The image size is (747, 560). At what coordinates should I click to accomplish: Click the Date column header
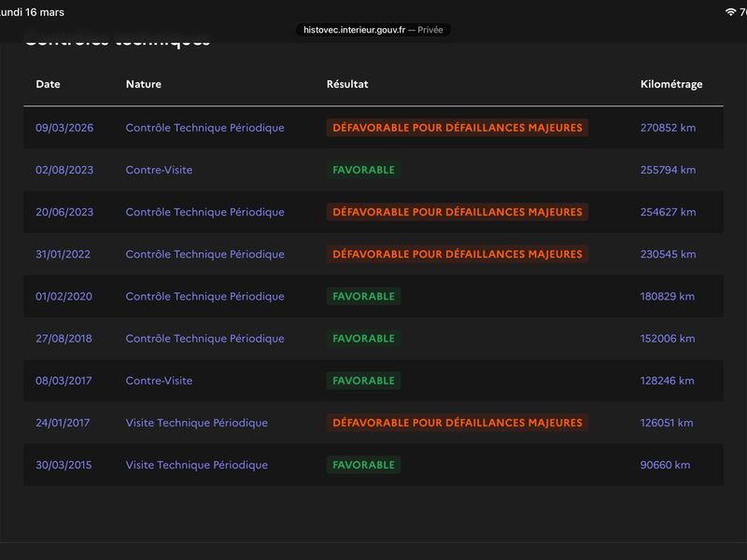[49, 84]
